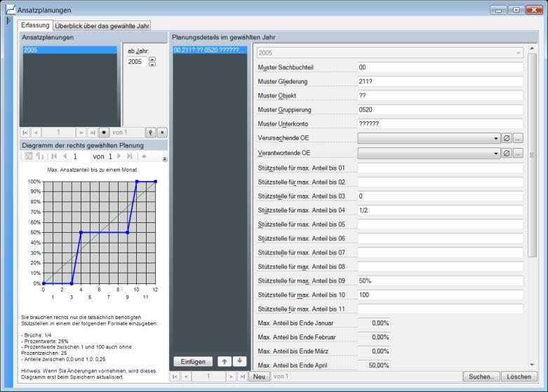The image size is (548, 392).
Task: Select 2005 in the Ansatzplanungen list
Action: tap(70, 50)
